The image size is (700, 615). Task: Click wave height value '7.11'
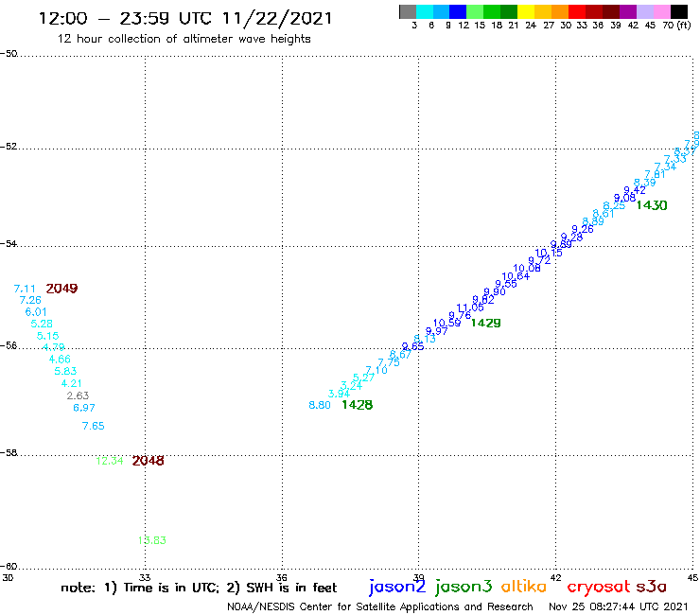coord(25,289)
